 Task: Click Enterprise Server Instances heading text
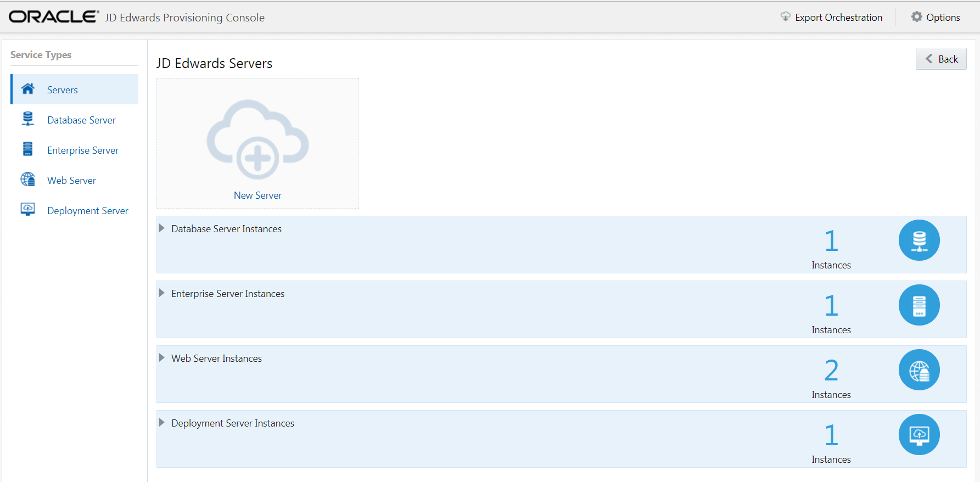pyautogui.click(x=228, y=294)
